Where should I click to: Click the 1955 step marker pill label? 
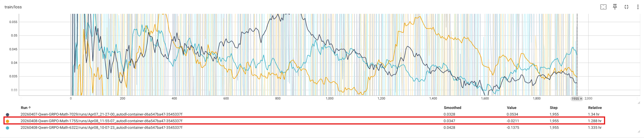[x=575, y=99]
